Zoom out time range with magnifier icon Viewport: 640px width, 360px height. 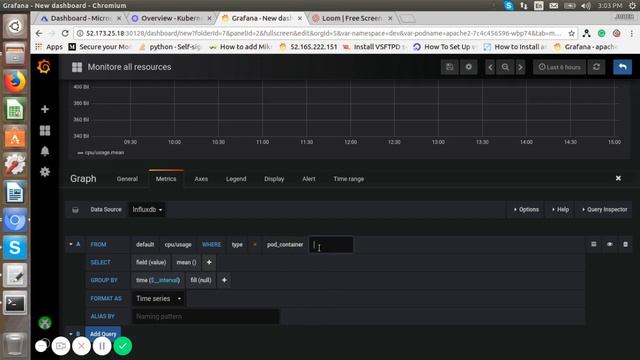click(x=505, y=67)
